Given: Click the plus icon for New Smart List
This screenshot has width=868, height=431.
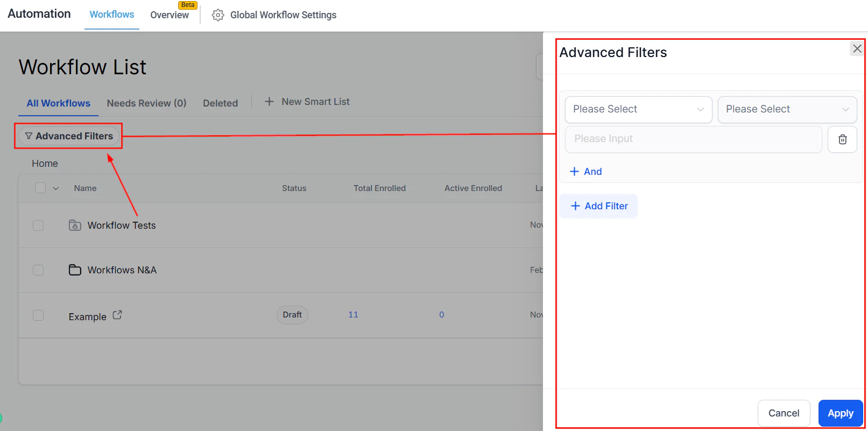Looking at the screenshot, I should [269, 101].
